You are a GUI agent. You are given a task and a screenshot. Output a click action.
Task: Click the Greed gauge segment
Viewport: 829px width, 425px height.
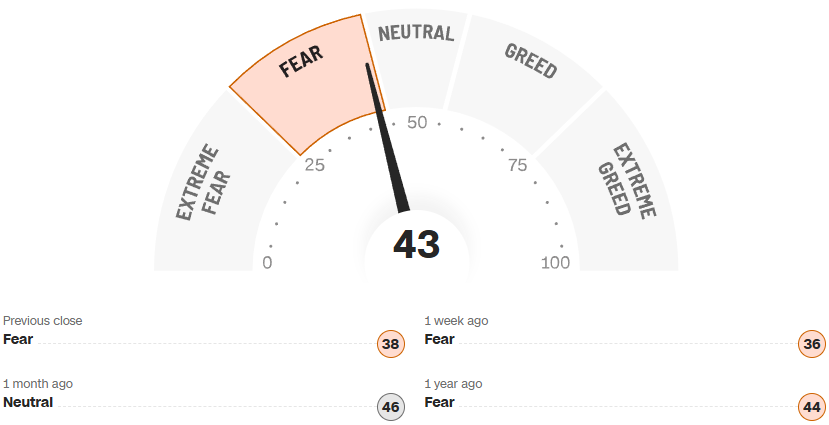525,80
